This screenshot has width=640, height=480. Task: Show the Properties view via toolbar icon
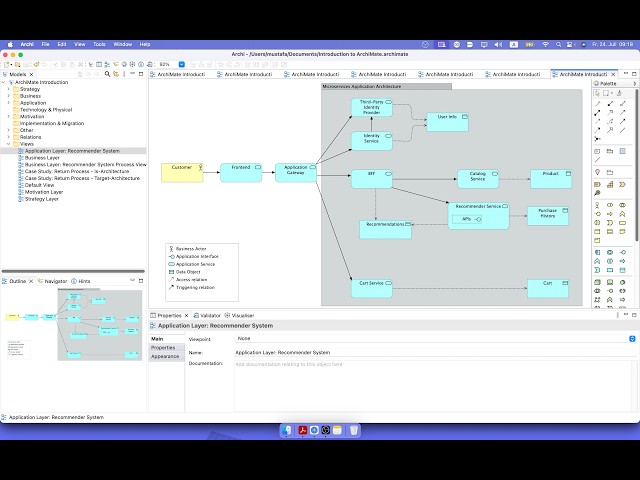point(99,65)
